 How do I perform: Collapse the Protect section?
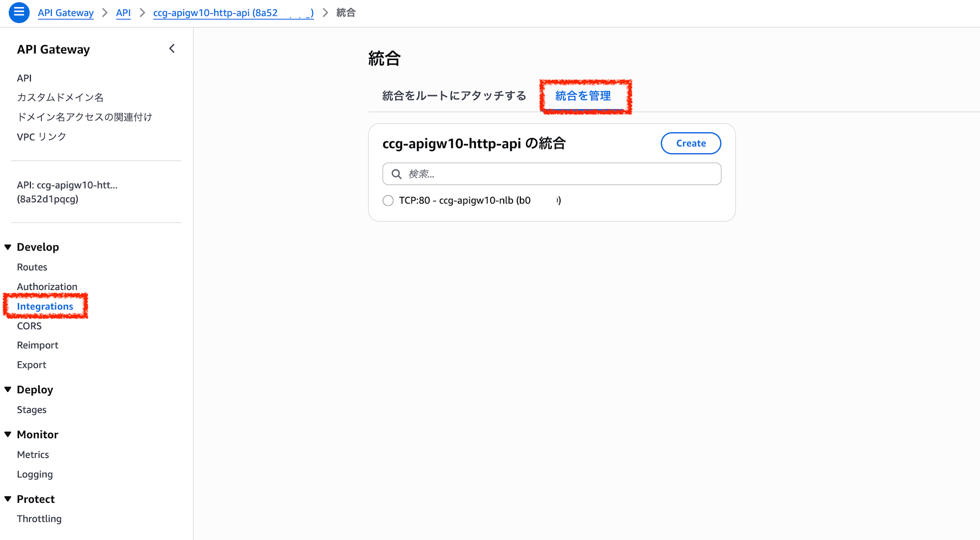(x=8, y=499)
